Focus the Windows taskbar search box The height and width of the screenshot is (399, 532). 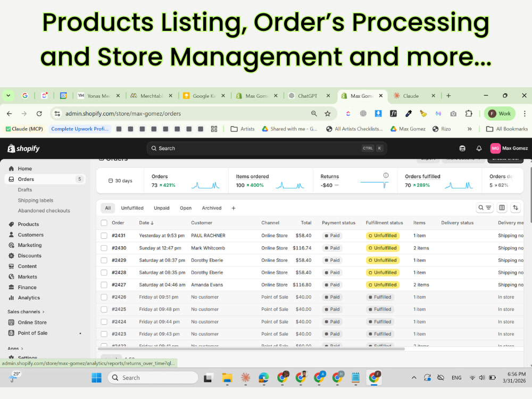(153, 378)
